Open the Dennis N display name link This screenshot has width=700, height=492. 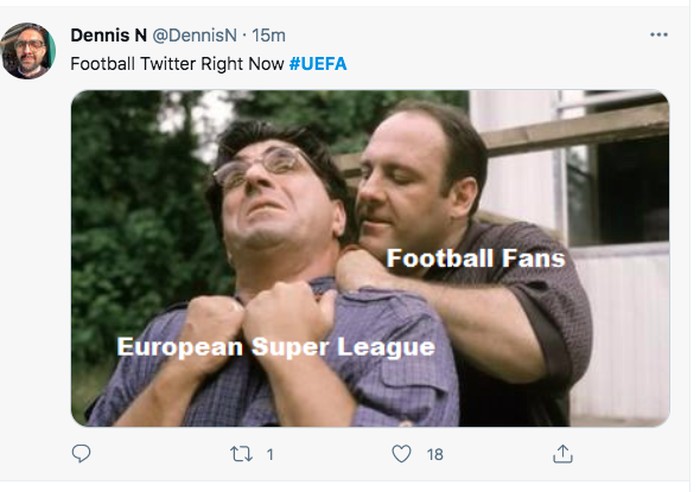[108, 35]
